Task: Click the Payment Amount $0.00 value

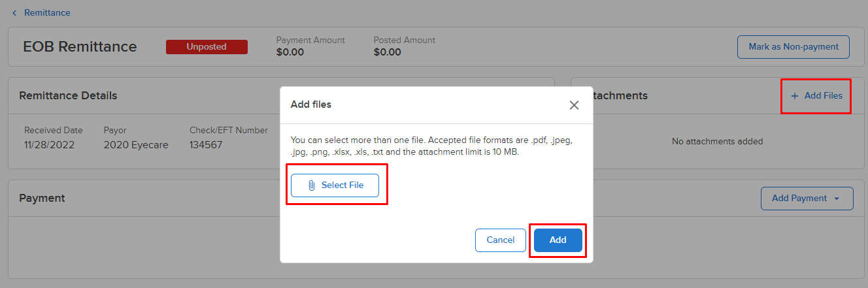Action: click(290, 52)
